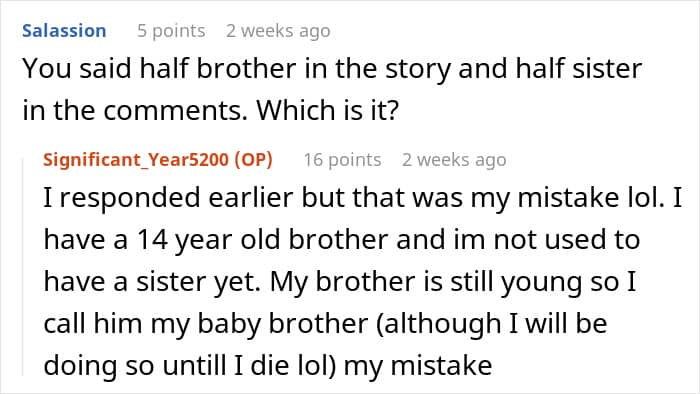Click the line 'have a sister yet'
This screenshot has height=394, width=700.
(340, 282)
